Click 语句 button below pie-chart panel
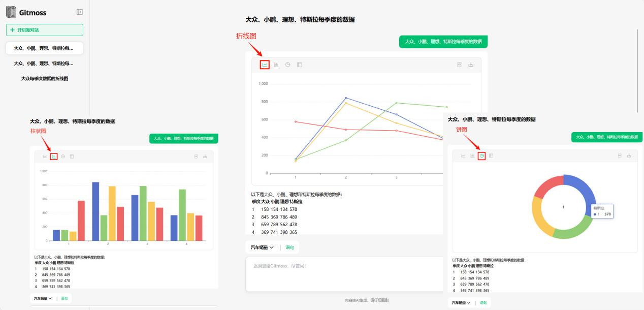The width and height of the screenshot is (644, 310). point(483,303)
